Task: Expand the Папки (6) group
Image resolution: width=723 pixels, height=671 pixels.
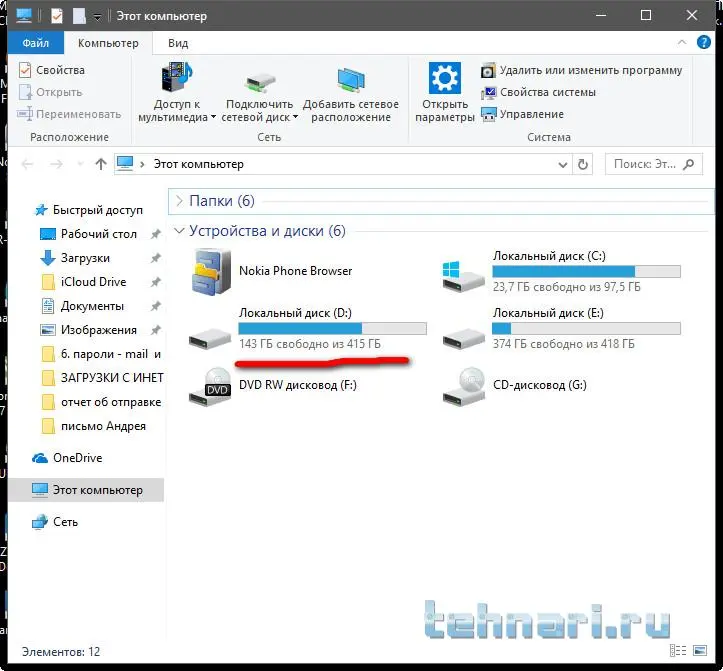Action: click(x=179, y=201)
